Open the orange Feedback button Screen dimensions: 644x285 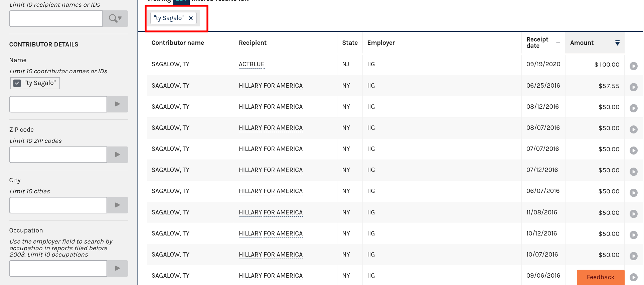tap(601, 277)
